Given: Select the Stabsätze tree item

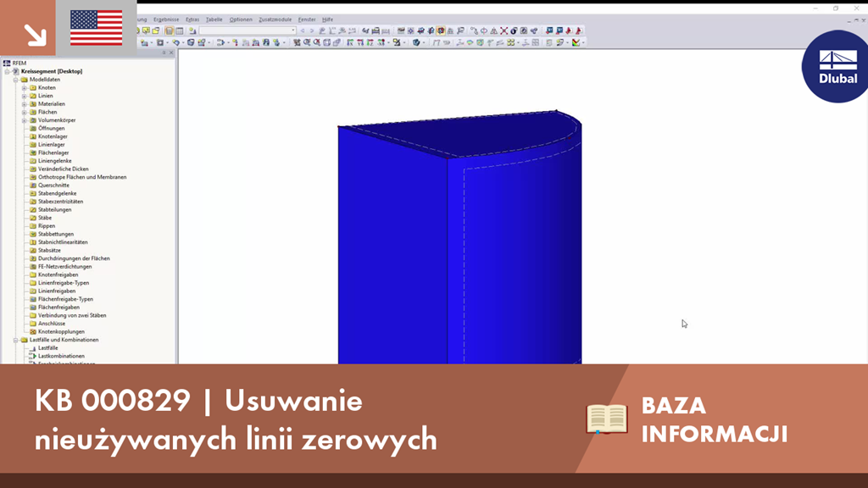Looking at the screenshot, I should click(x=49, y=251).
